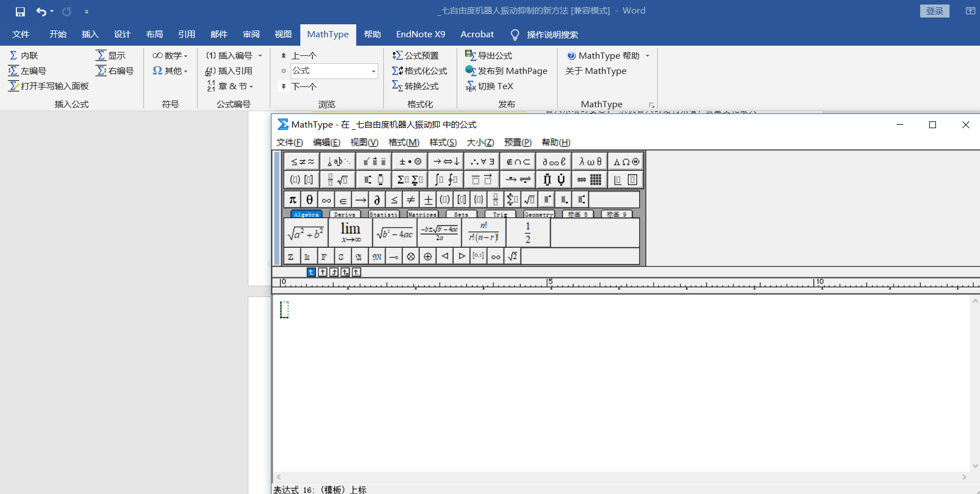Open the matrix templates palette
Screen dimensions: 980x494
(590, 180)
